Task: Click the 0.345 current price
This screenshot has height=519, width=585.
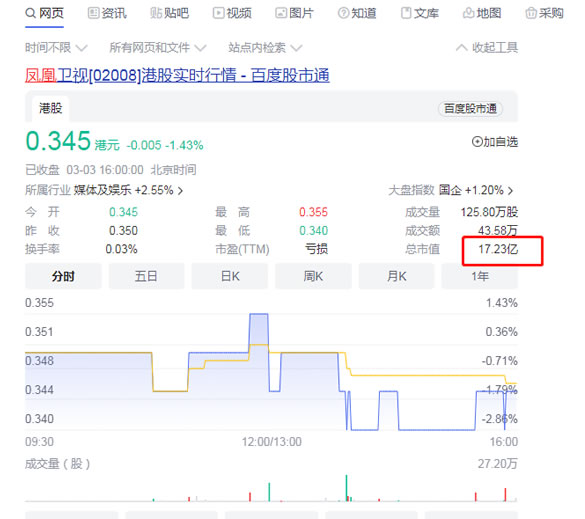Action: point(58,141)
